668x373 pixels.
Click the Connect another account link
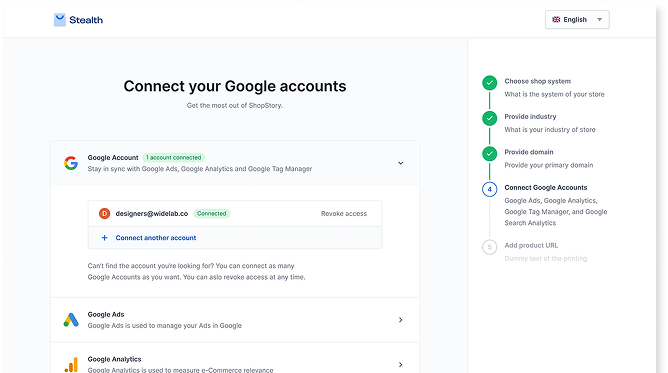(155, 238)
